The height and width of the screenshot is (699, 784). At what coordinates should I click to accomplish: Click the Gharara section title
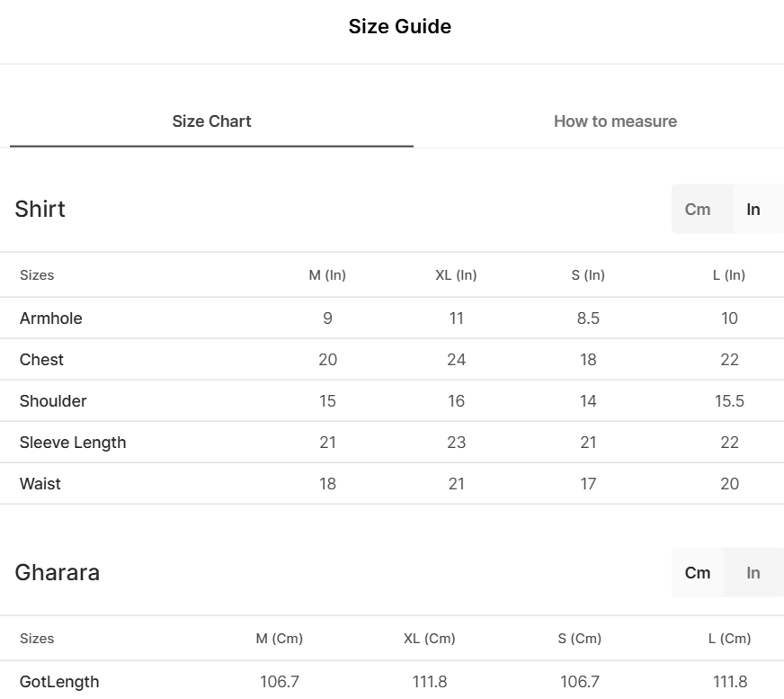click(x=57, y=573)
